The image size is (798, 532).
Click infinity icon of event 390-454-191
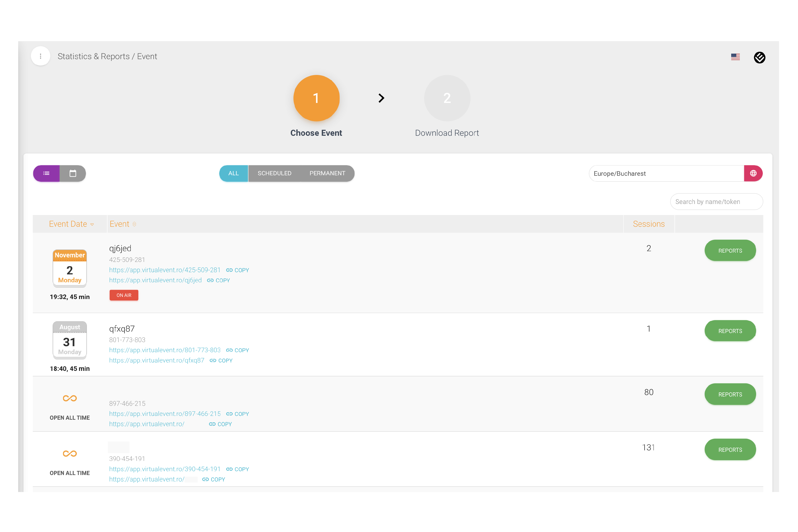click(70, 454)
